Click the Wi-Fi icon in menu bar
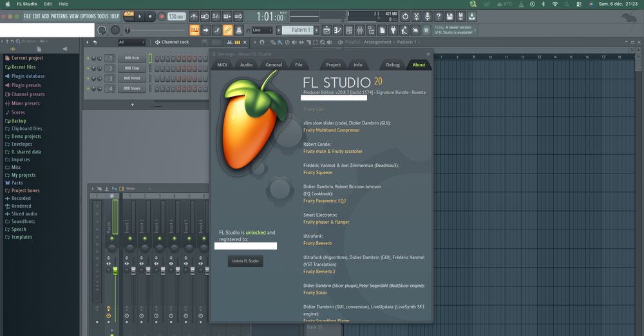Image resolution: width=644 pixels, height=336 pixels. pyautogui.click(x=555, y=4)
